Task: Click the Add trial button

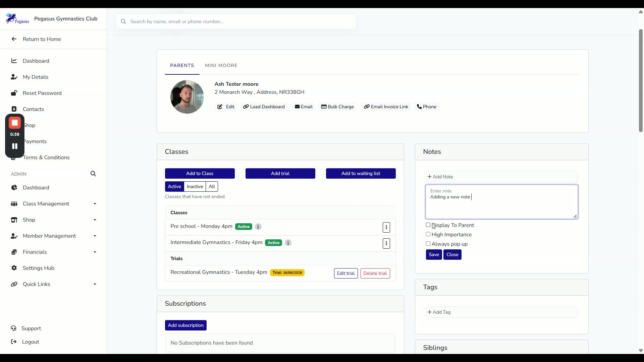Action: tap(280, 173)
